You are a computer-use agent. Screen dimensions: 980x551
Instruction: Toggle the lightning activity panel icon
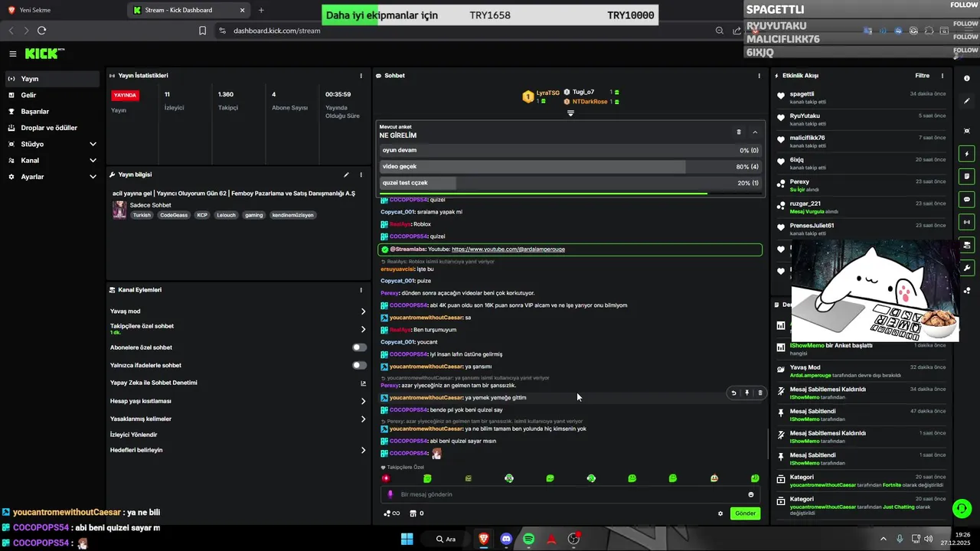point(967,154)
